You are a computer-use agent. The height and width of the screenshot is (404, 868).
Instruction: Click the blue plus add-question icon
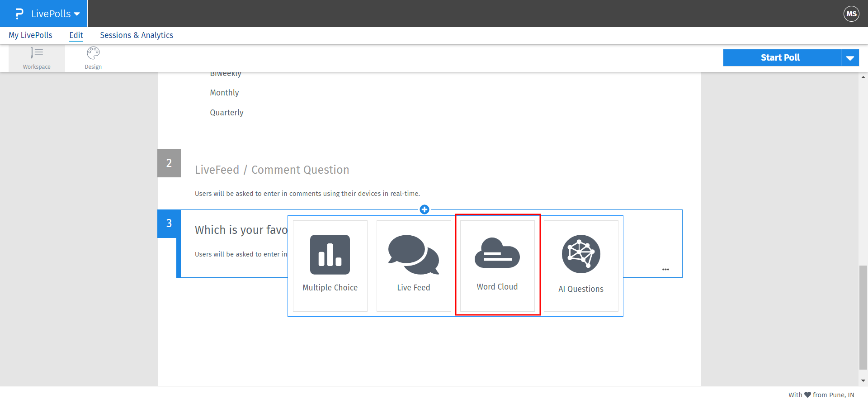click(x=424, y=209)
